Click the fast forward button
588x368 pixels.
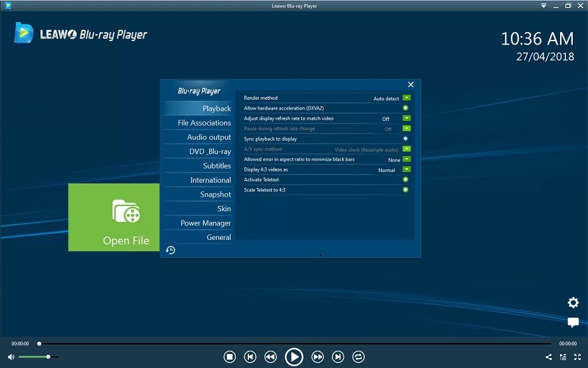[x=318, y=357]
